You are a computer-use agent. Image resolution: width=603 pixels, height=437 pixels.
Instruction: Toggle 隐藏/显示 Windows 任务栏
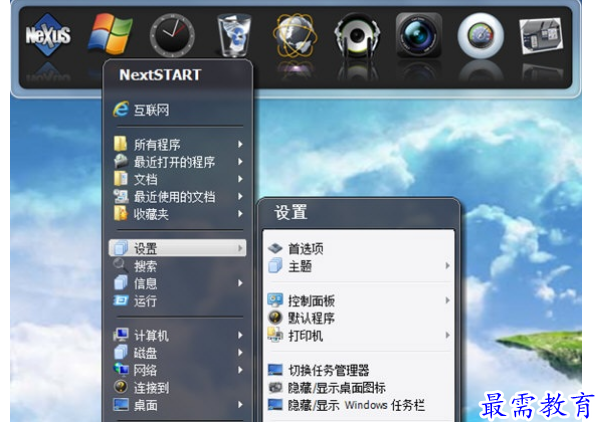coord(359,405)
